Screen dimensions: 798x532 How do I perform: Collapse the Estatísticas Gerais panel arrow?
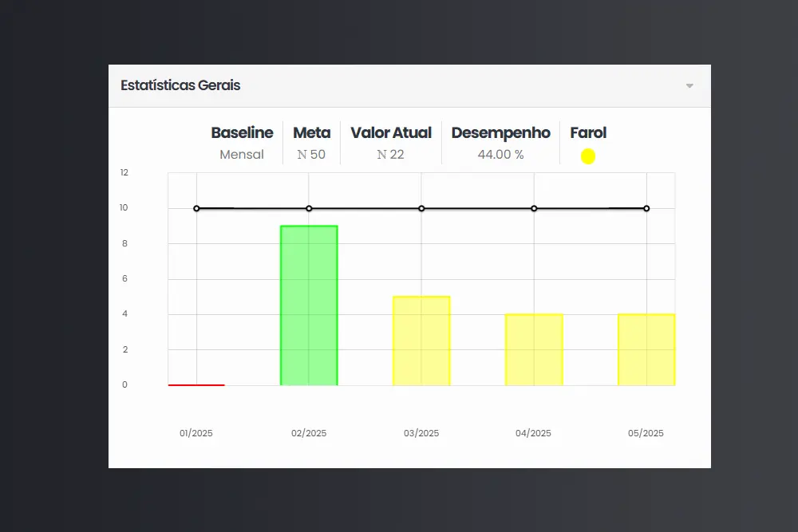[x=689, y=86]
